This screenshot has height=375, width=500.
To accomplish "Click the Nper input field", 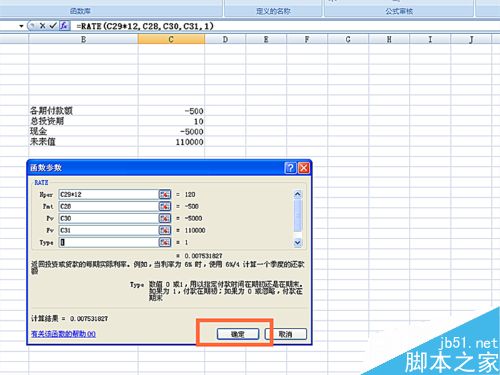I will 109,194.
